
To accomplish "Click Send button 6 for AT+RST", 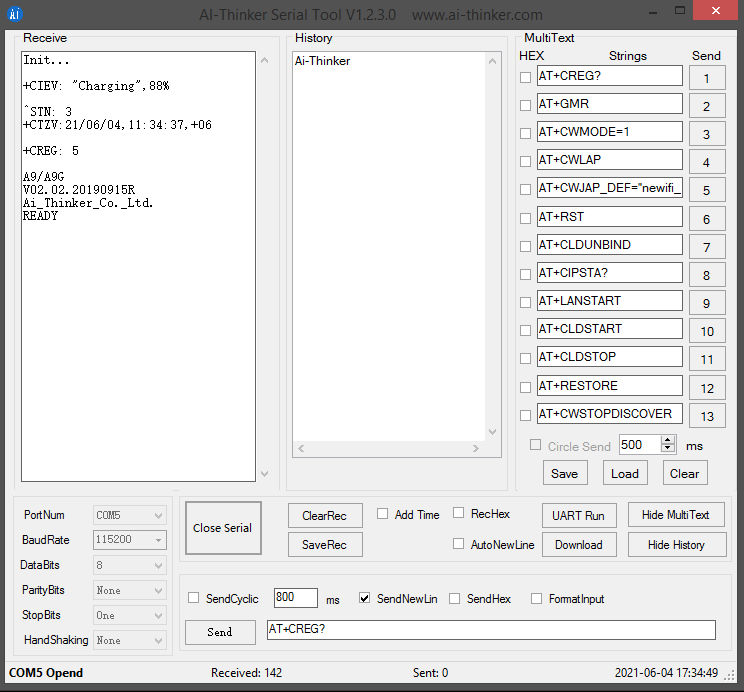I will click(x=707, y=219).
